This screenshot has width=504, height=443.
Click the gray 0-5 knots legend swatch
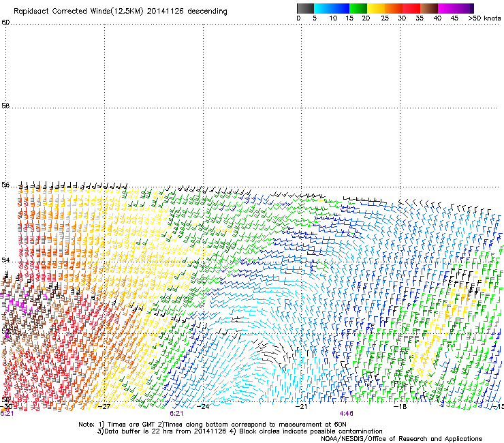pos(305,8)
